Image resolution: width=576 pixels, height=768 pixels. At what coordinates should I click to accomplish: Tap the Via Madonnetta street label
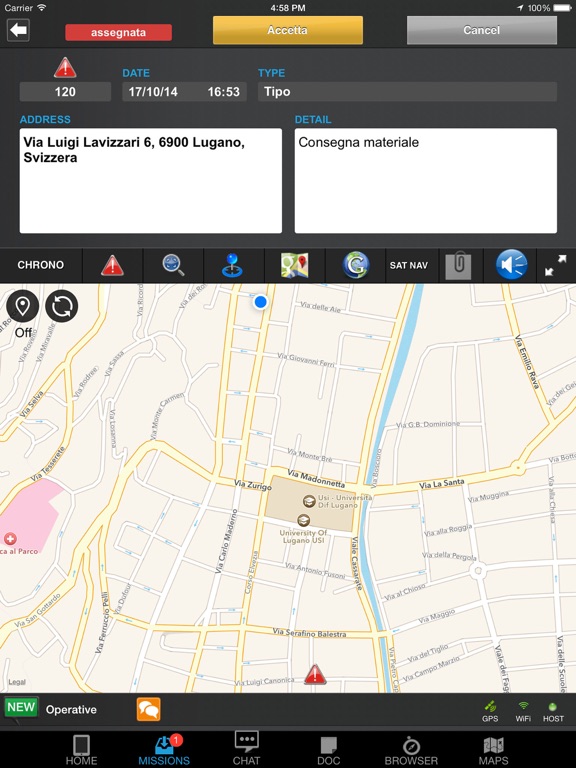316,480
